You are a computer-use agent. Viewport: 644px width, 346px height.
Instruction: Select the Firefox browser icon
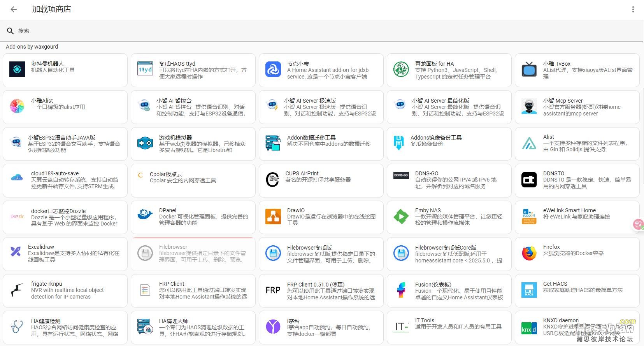(x=529, y=253)
